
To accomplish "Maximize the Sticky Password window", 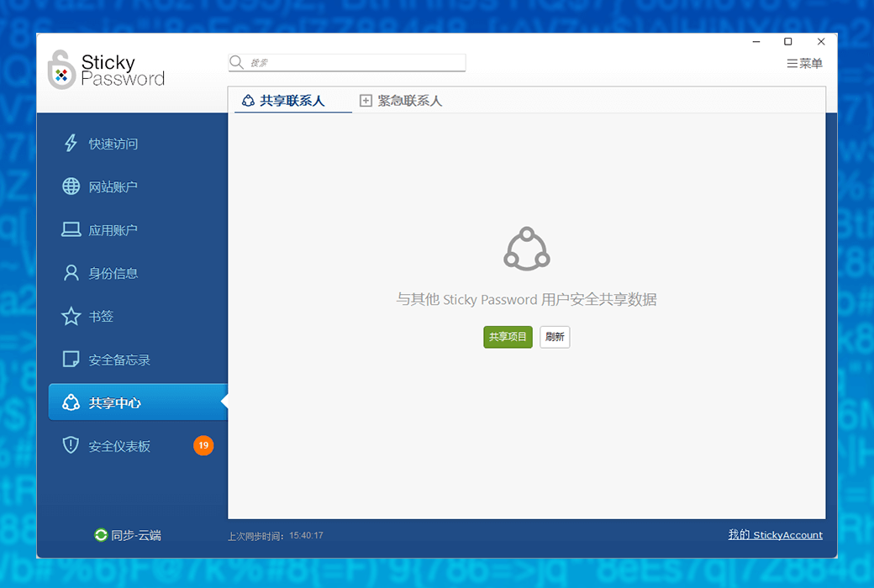I will 788,42.
